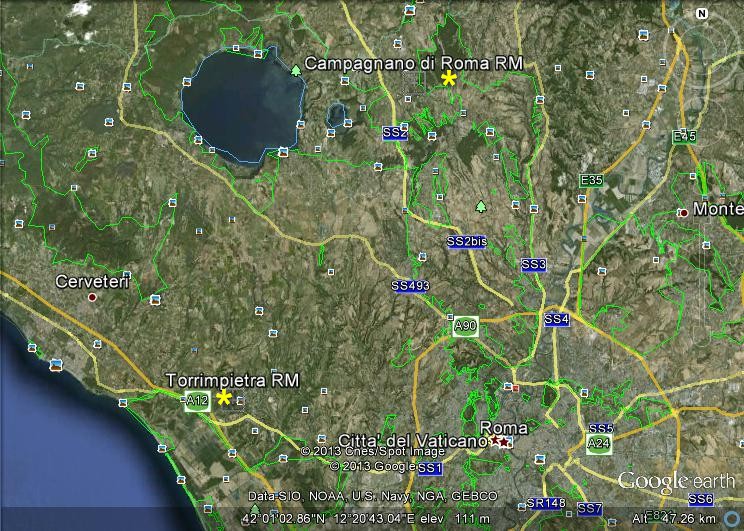Click the Roma capital star marker

point(501,440)
